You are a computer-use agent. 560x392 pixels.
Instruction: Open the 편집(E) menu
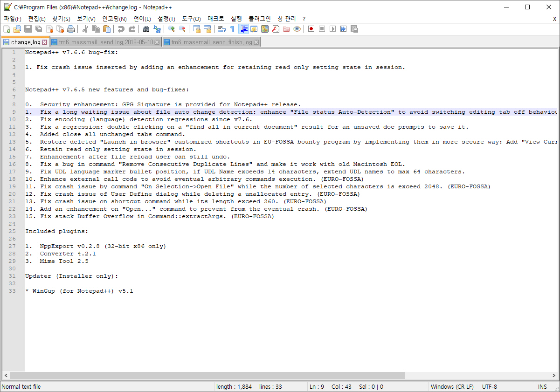37,19
